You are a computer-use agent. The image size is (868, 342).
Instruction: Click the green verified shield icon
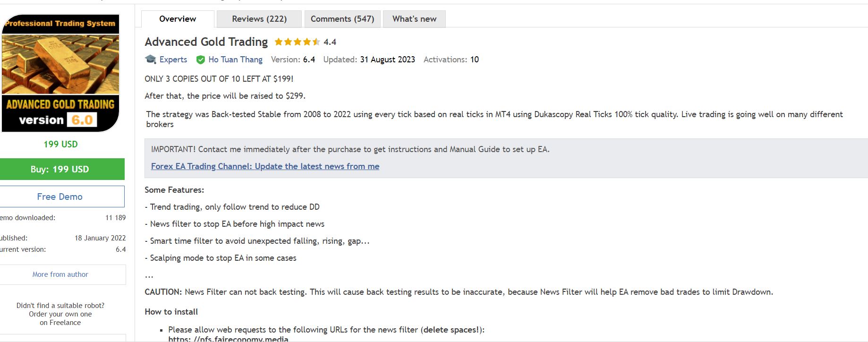(x=200, y=60)
